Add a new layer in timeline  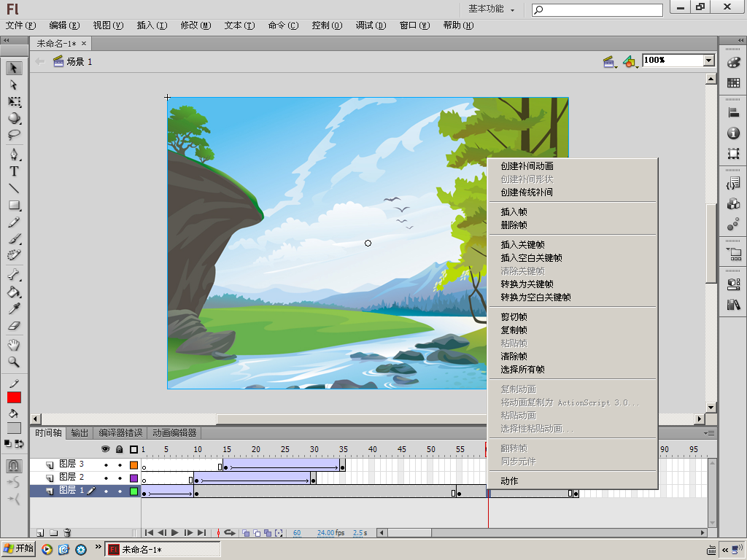pyautogui.click(x=41, y=533)
